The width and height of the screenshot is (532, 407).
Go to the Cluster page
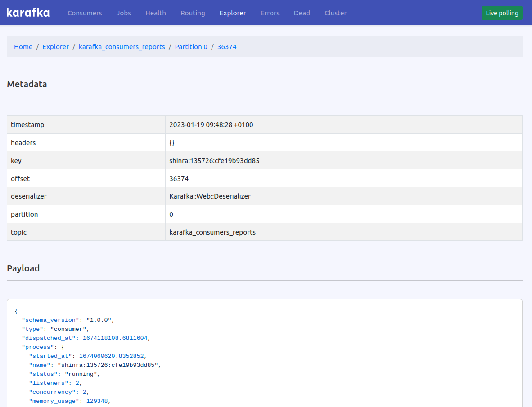(x=336, y=13)
